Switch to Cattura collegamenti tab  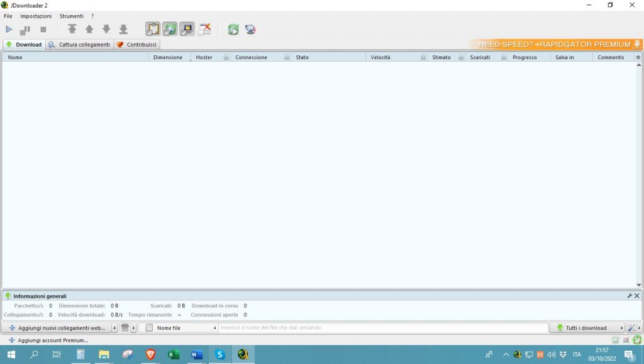(80, 45)
